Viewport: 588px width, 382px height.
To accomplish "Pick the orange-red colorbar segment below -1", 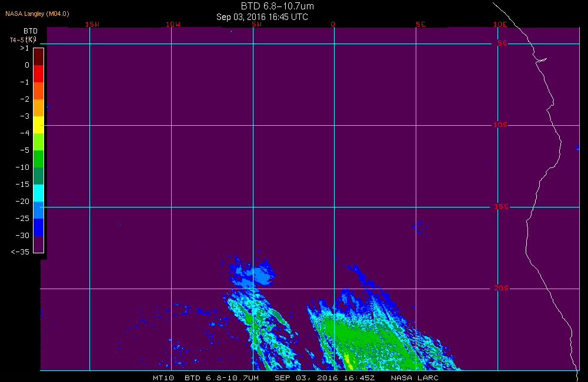I will [39, 91].
